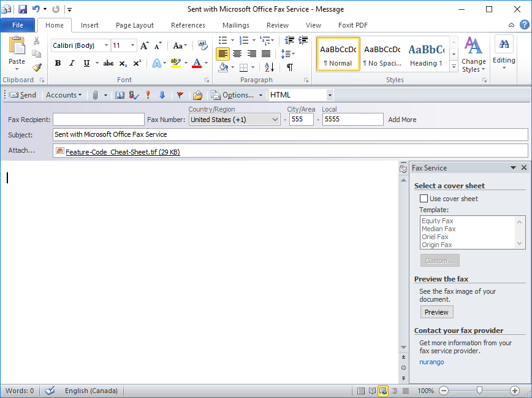Toggle show paragraph marks pilcrow
This screenshot has height=398, width=532.
289,67
